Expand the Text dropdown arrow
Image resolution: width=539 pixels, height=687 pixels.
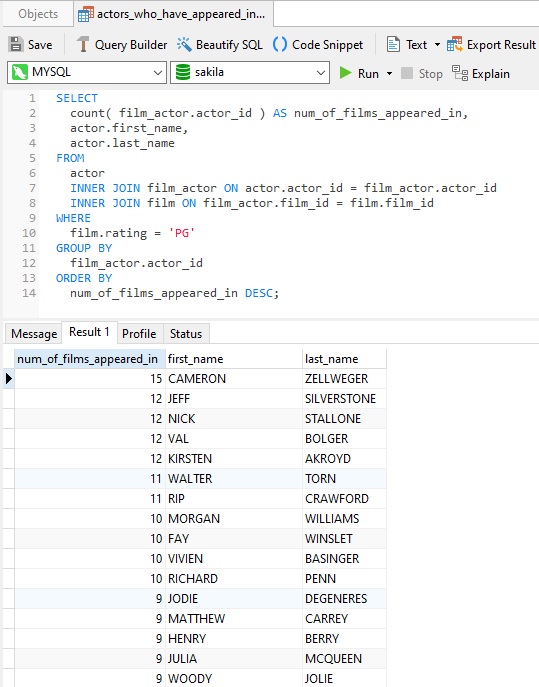[x=437, y=45]
